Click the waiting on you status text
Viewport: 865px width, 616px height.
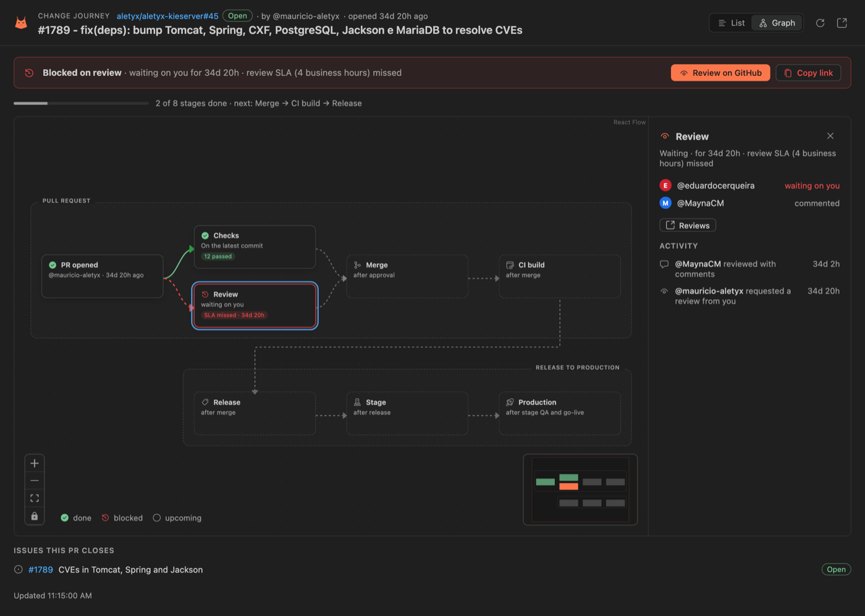[x=812, y=185]
